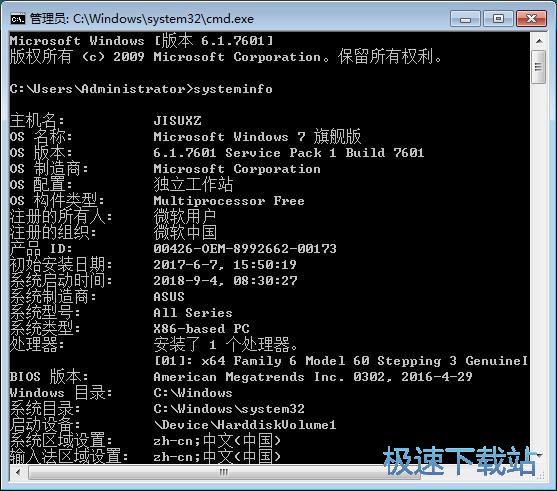Click the system manufacturer ASUS value
Viewport: 557px width, 491px height.
point(169,297)
